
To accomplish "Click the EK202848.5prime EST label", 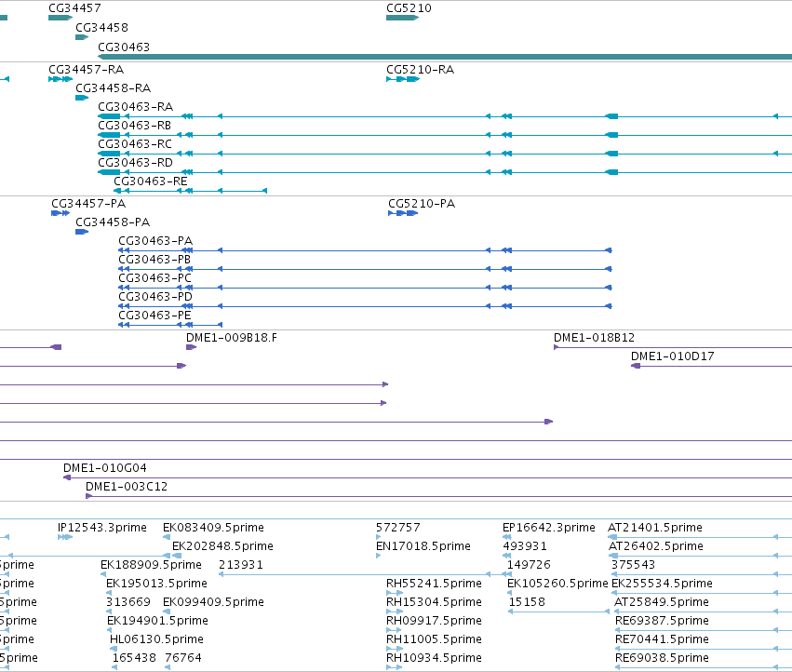I will pyautogui.click(x=222, y=546).
